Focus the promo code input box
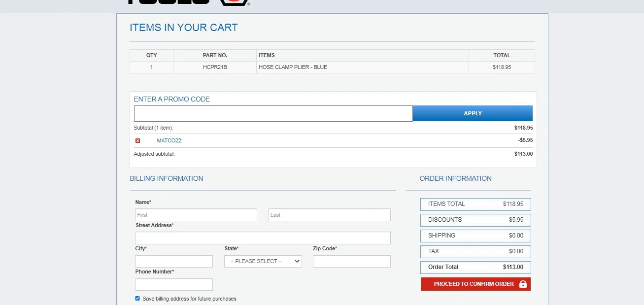This screenshot has width=644, height=305. tap(273, 113)
